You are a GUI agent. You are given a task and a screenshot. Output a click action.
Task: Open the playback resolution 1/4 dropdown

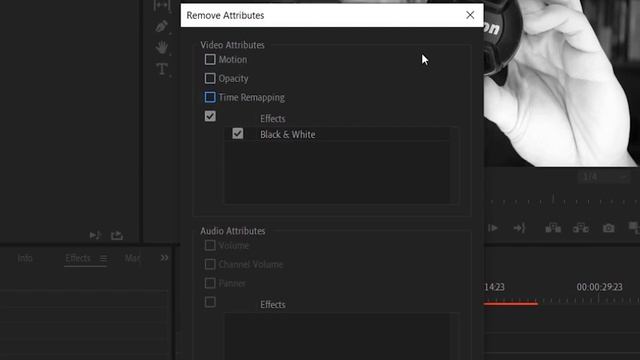604,177
